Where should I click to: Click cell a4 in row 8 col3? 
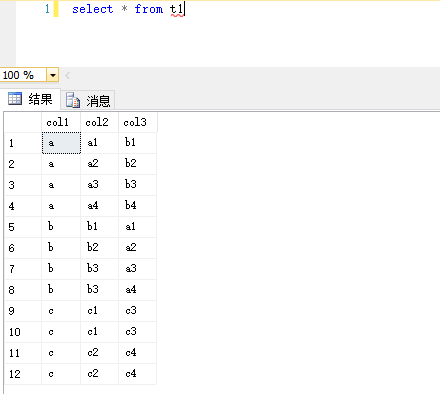[x=138, y=290]
